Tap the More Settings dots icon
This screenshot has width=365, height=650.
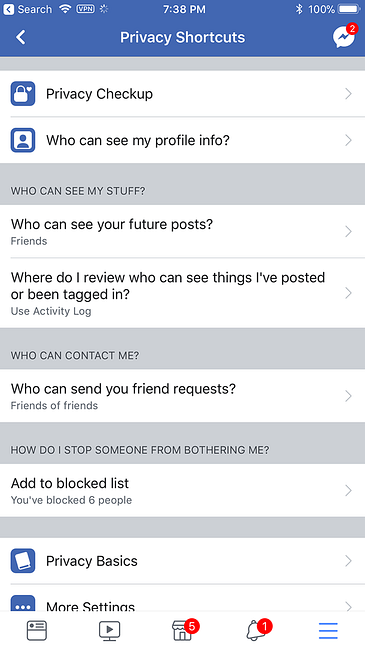[23, 603]
